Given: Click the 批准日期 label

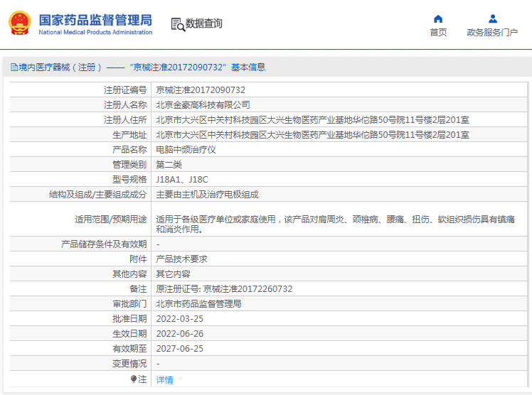Looking at the screenshot, I should [129, 319].
